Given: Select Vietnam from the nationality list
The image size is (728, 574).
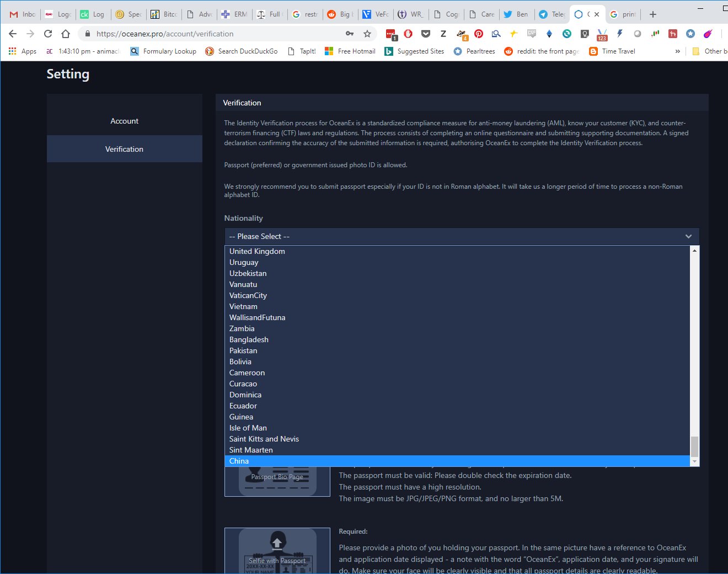Looking at the screenshot, I should [x=457, y=306].
